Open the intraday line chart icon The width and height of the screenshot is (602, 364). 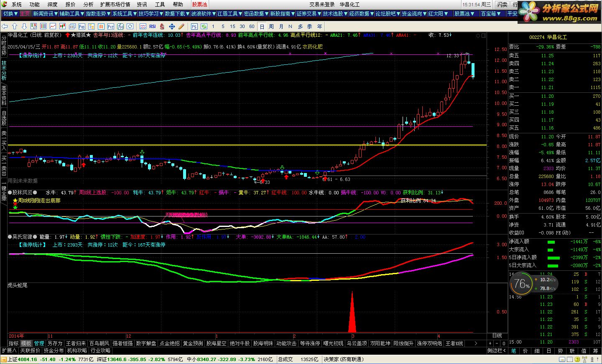[x=53, y=26]
